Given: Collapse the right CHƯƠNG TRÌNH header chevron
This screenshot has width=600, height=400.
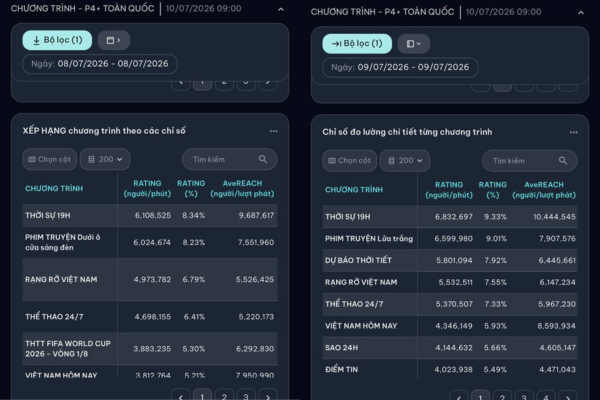Looking at the screenshot, I should click(581, 13).
